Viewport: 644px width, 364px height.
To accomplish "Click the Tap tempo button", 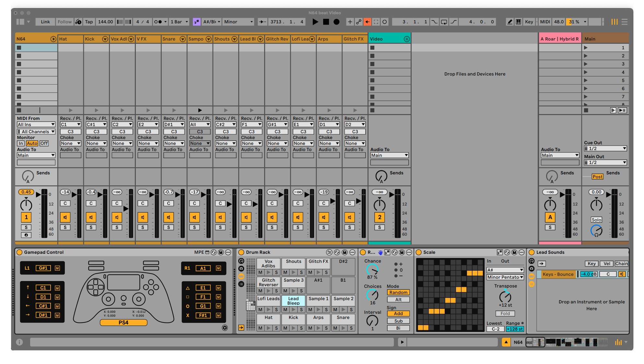I will tap(89, 22).
